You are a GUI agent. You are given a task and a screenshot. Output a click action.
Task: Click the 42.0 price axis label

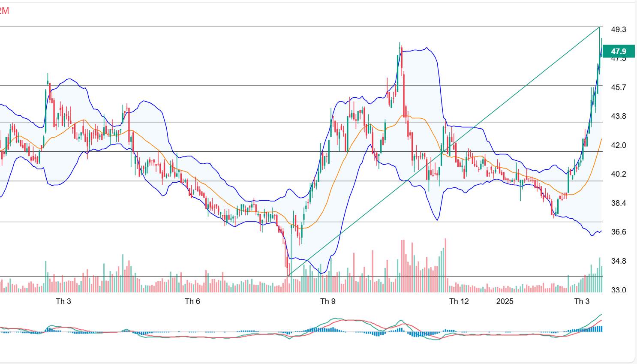click(x=619, y=145)
